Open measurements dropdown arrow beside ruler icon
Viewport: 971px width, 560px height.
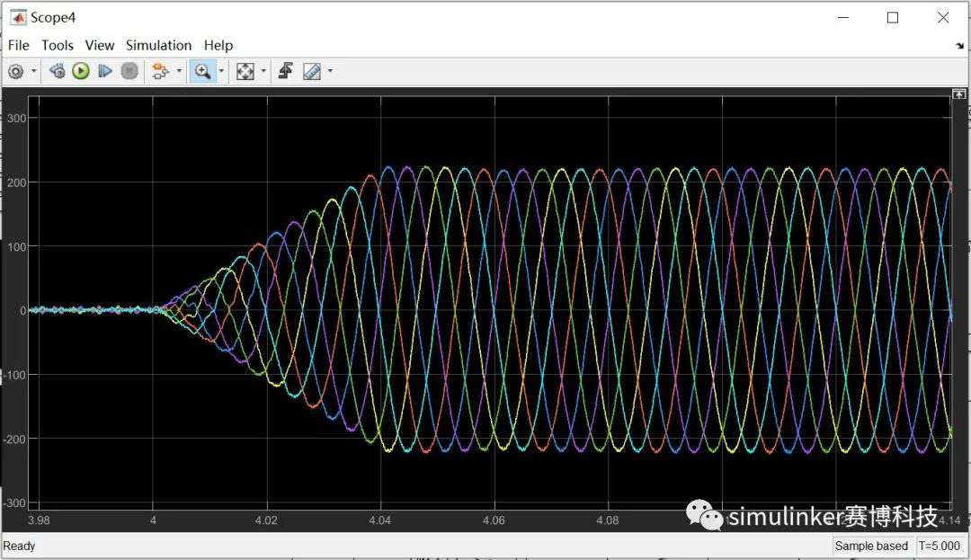point(330,71)
